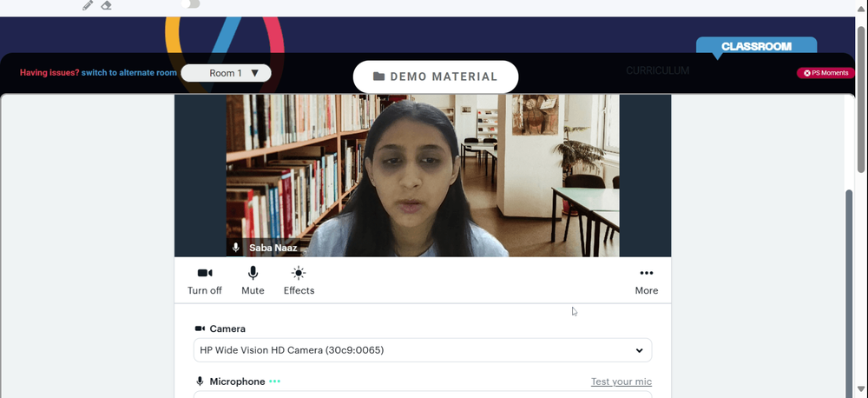Select the eraser tool
Screen dimensions: 868x398
[106, 5]
